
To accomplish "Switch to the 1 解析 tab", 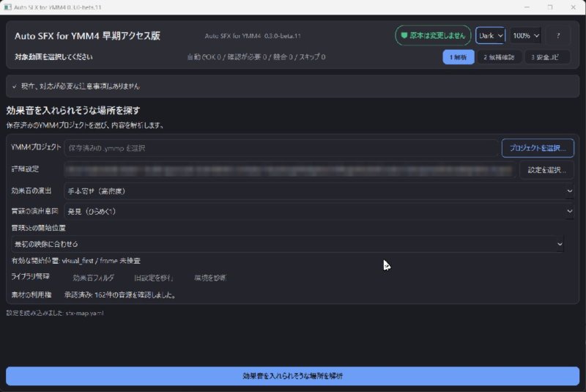I will pyautogui.click(x=459, y=57).
